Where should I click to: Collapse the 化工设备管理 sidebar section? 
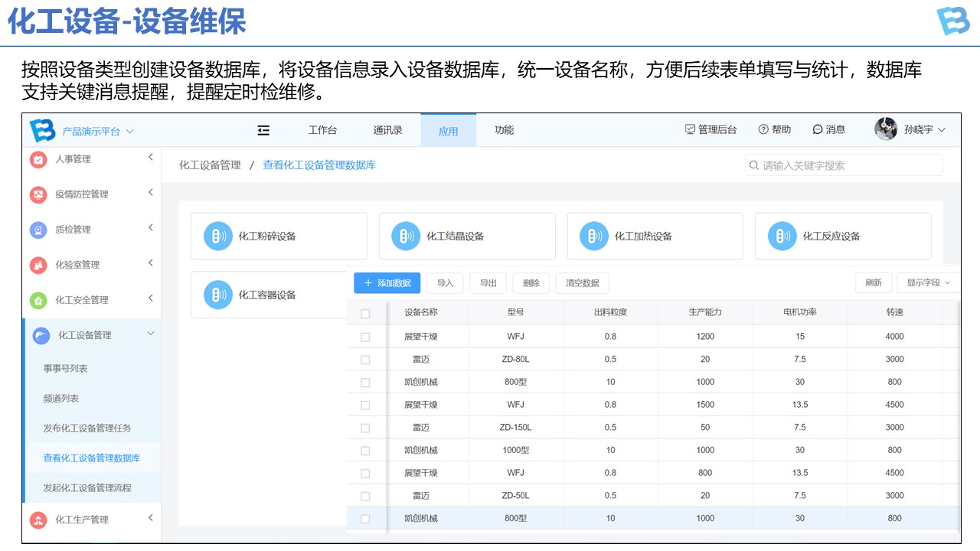pos(150,334)
